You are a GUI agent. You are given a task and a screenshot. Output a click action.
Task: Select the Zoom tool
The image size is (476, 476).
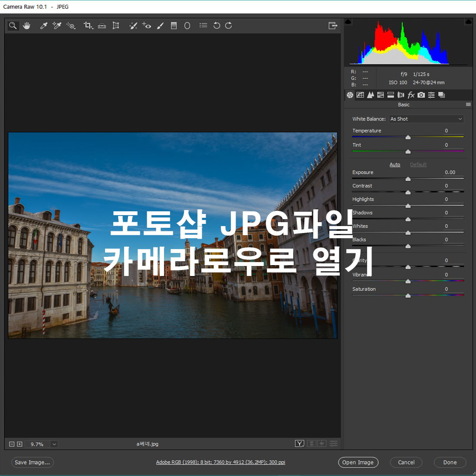click(13, 26)
